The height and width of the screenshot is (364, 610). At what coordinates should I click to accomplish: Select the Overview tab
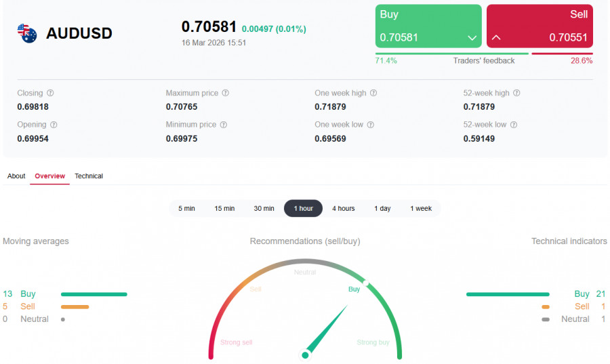point(49,176)
